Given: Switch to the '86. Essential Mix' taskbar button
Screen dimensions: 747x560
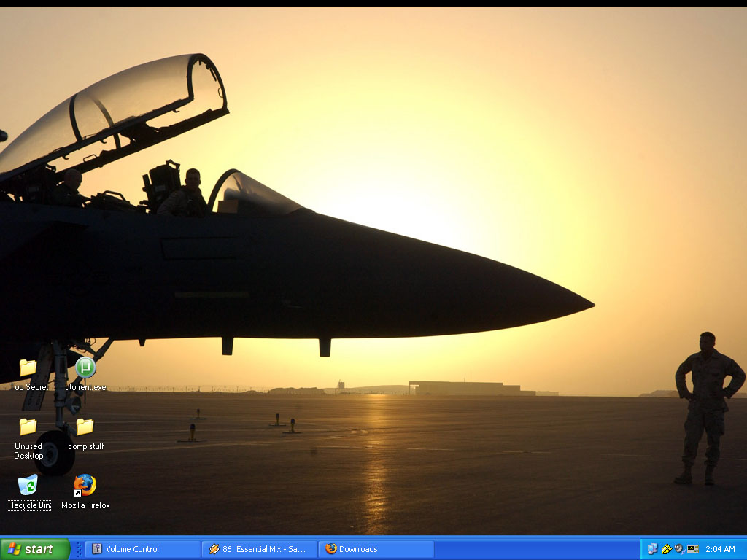Looking at the screenshot, I should pos(259,549).
